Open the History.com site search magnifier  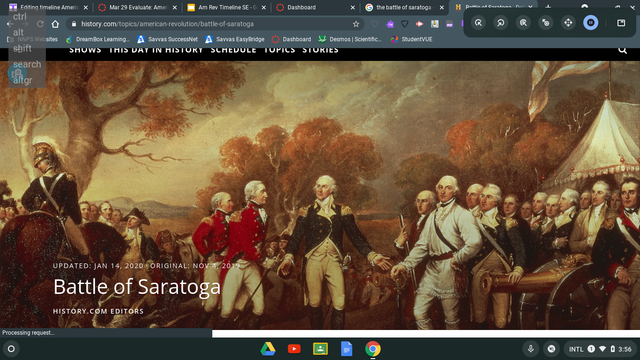(622, 50)
